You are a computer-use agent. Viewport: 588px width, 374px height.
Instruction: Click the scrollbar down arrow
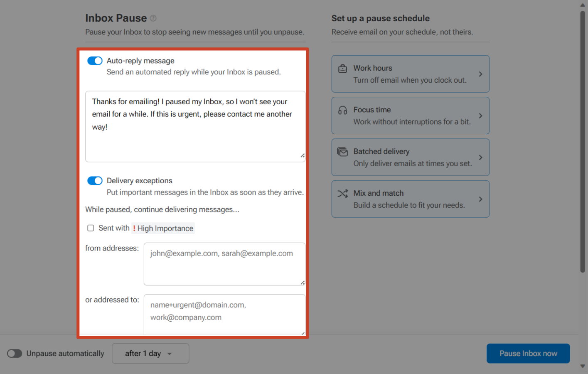click(583, 367)
